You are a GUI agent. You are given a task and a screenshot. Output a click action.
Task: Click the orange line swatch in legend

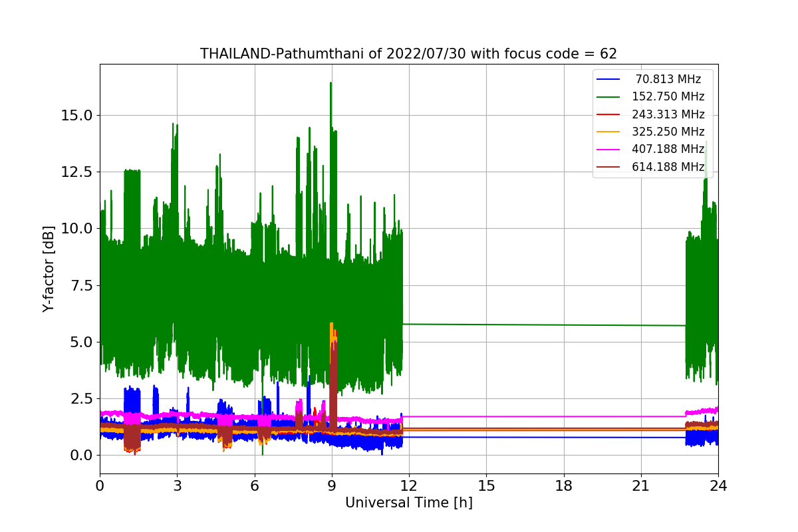[608, 132]
